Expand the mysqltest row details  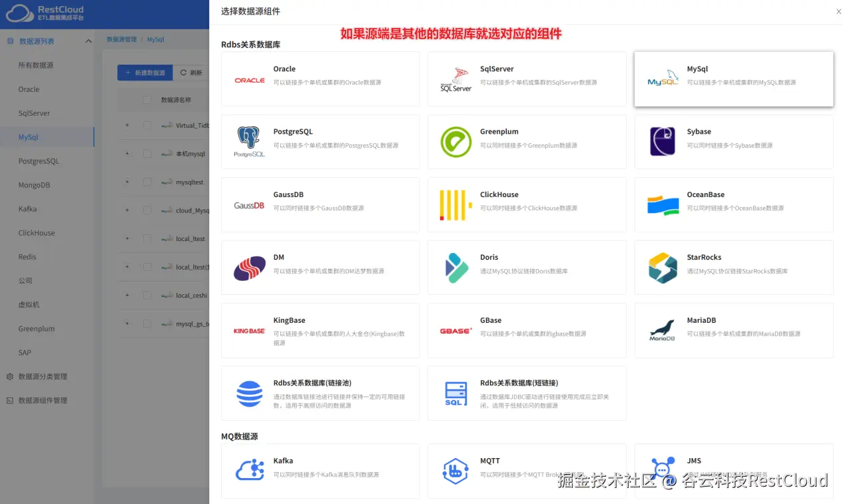(127, 182)
